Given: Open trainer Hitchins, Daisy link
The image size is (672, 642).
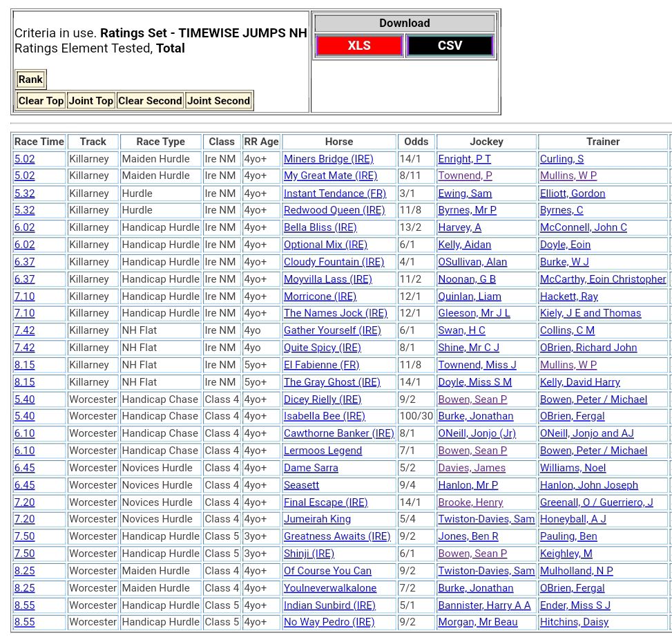Looking at the screenshot, I should [x=574, y=622].
